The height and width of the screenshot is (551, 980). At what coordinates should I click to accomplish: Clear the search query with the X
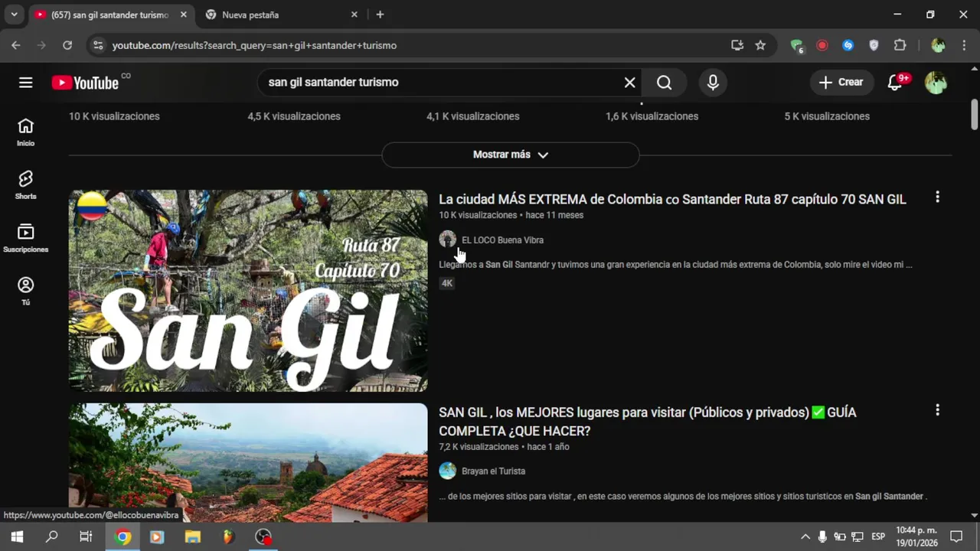pyautogui.click(x=629, y=83)
